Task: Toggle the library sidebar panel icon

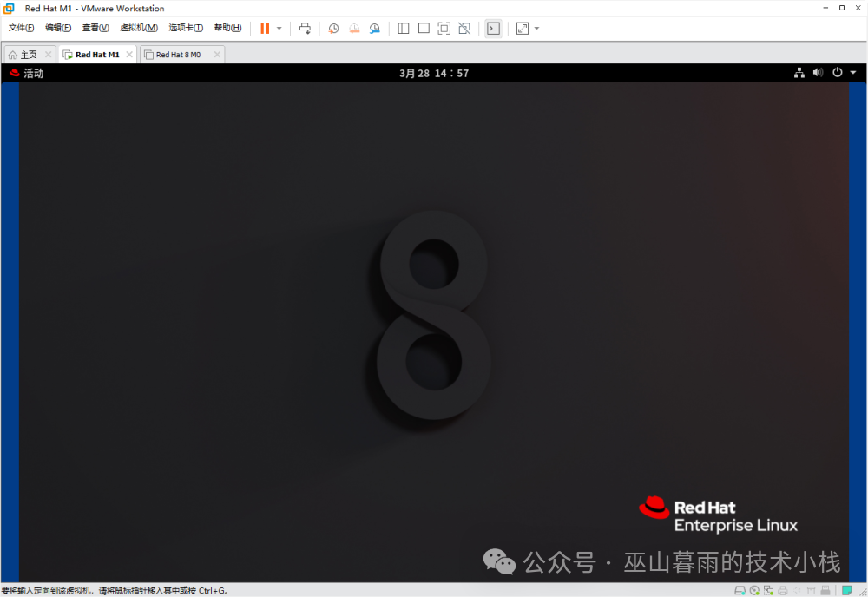Action: [x=403, y=28]
